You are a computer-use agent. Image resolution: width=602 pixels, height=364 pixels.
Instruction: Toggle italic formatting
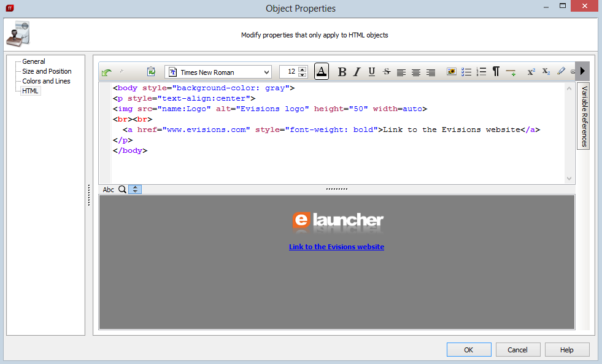[x=357, y=72]
